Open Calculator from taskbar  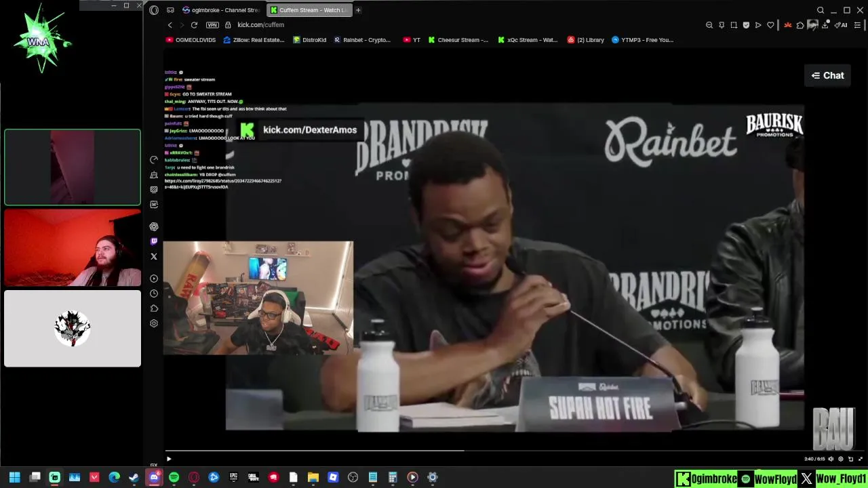(x=392, y=477)
